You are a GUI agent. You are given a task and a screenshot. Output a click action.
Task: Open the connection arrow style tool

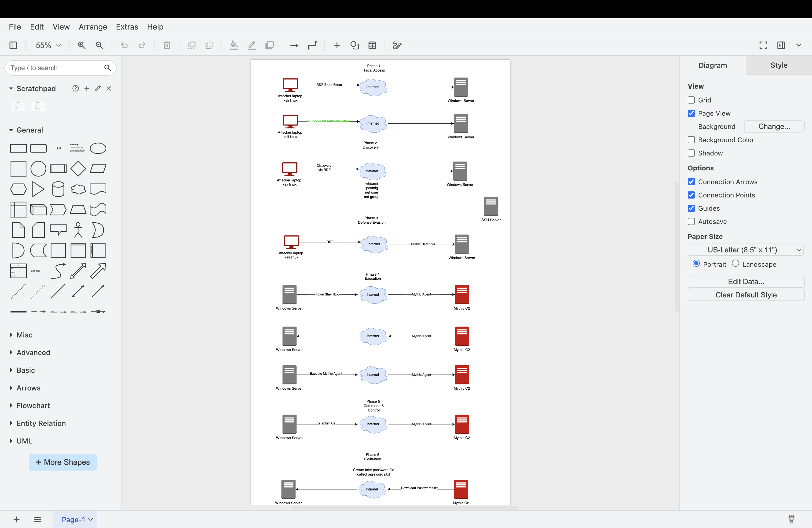pos(294,45)
